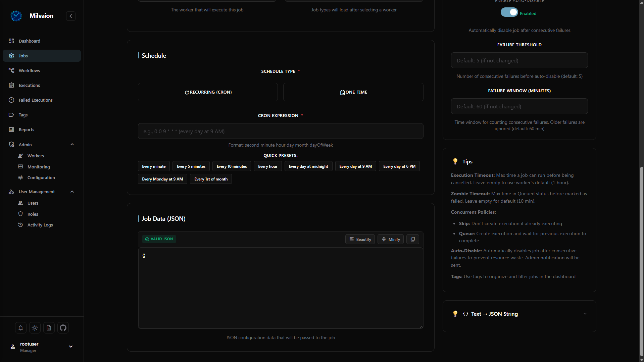Go to Executions page
Screen dimensions: 644x362
[x=42, y=85]
